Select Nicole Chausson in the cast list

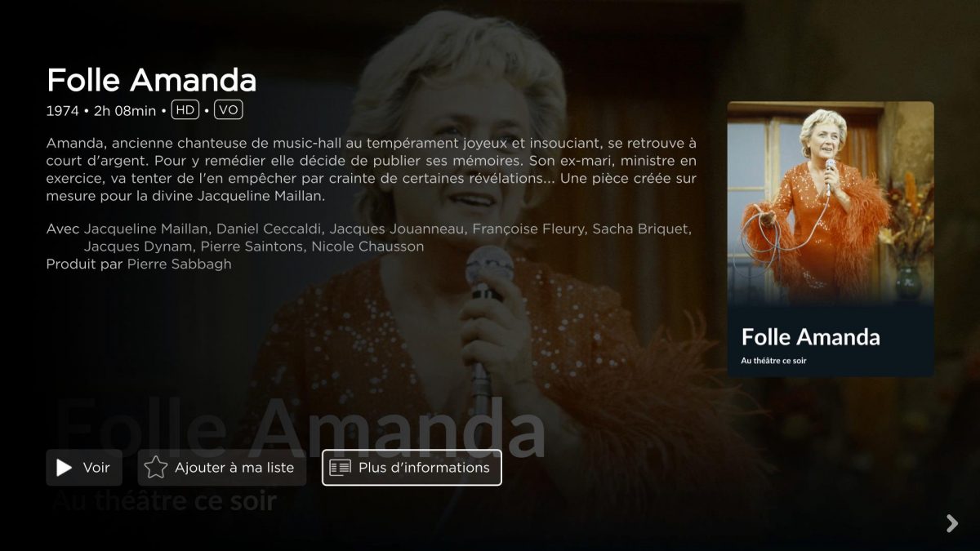click(367, 247)
